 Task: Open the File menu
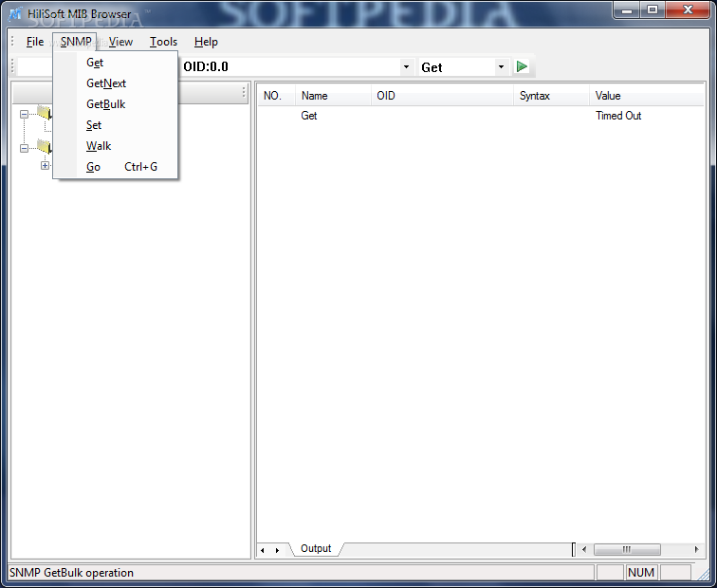coord(35,42)
